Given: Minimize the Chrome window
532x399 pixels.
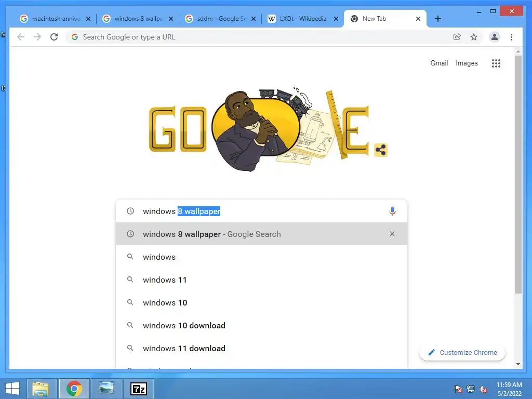Looking at the screenshot, I should (x=478, y=11).
